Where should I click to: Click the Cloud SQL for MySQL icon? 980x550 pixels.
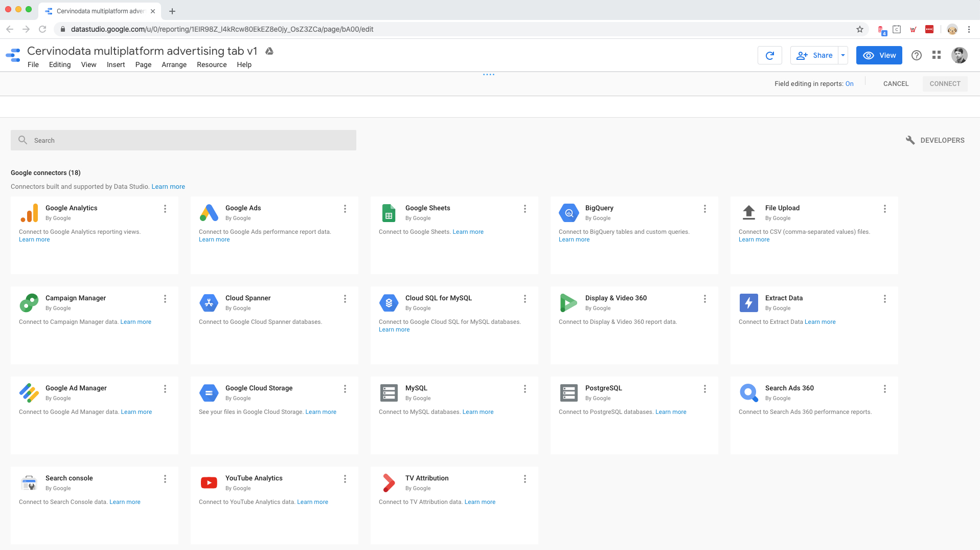[x=389, y=303]
